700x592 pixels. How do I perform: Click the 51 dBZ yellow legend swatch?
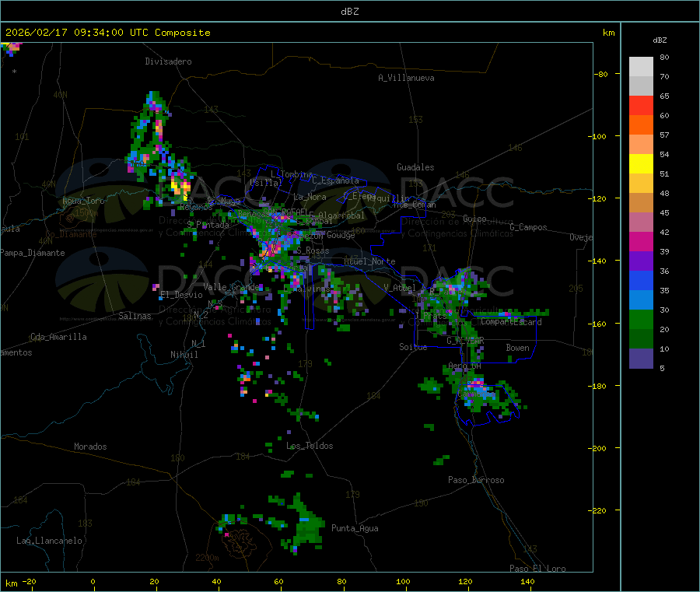pyautogui.click(x=641, y=164)
